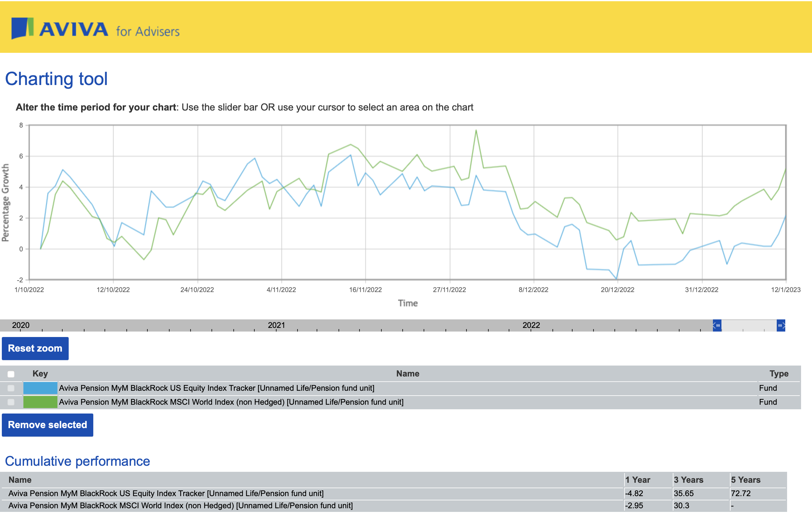Image resolution: width=812 pixels, height=521 pixels.
Task: Click the 4/11/2022 axis date label
Action: (x=281, y=290)
